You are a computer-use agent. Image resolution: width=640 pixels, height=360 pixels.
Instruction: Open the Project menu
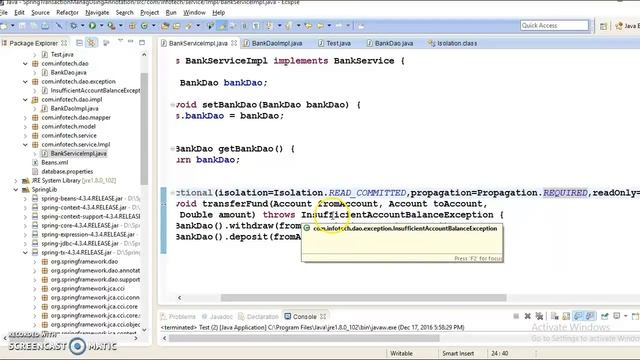coord(149,13)
